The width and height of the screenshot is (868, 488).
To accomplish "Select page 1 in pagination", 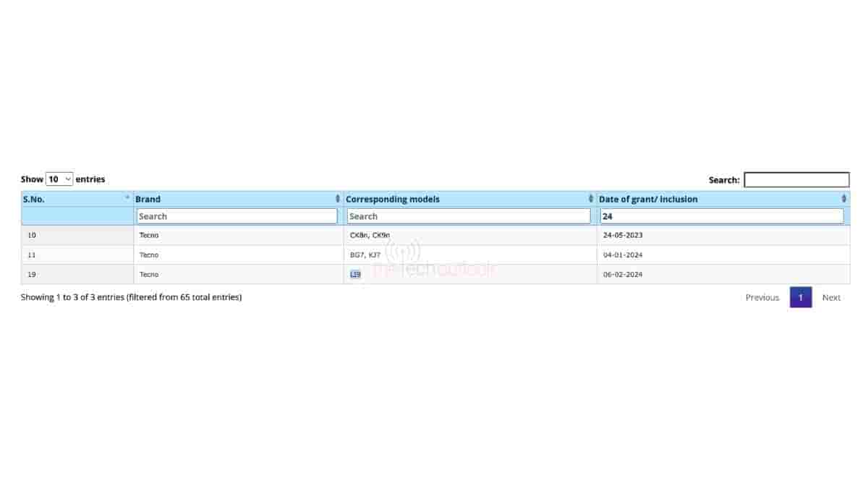I will tap(801, 297).
